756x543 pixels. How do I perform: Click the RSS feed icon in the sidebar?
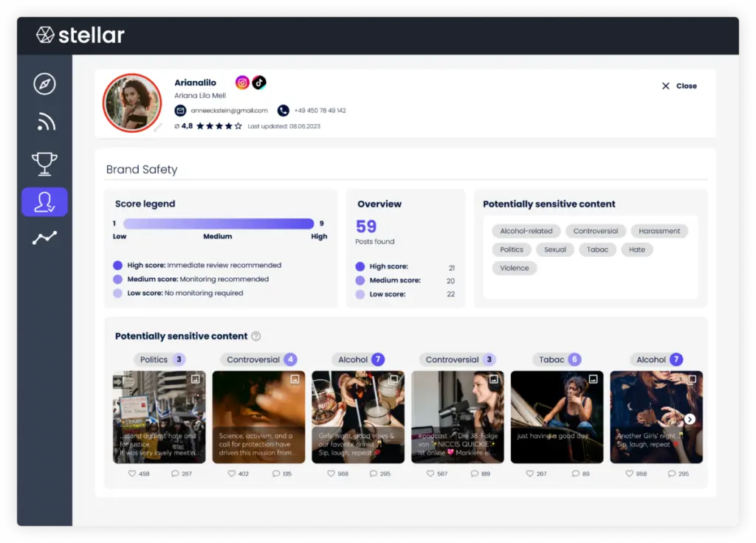pyautogui.click(x=44, y=122)
